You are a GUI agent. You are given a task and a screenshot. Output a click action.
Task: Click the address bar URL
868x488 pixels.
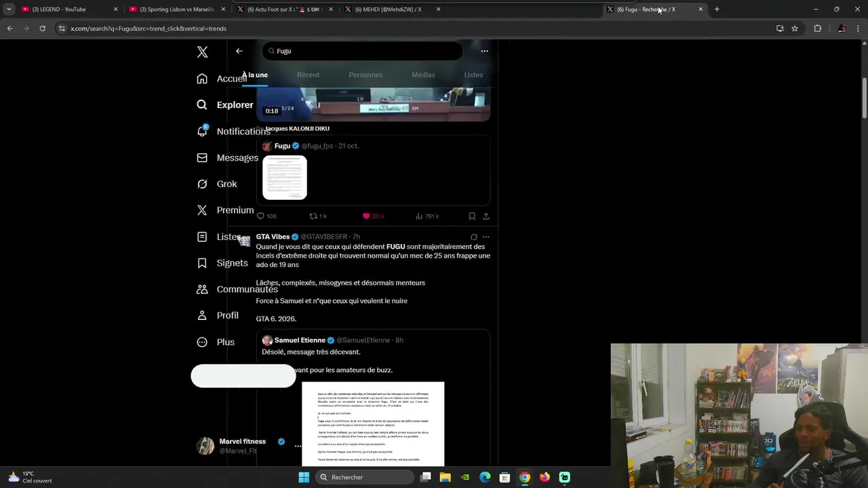(149, 28)
